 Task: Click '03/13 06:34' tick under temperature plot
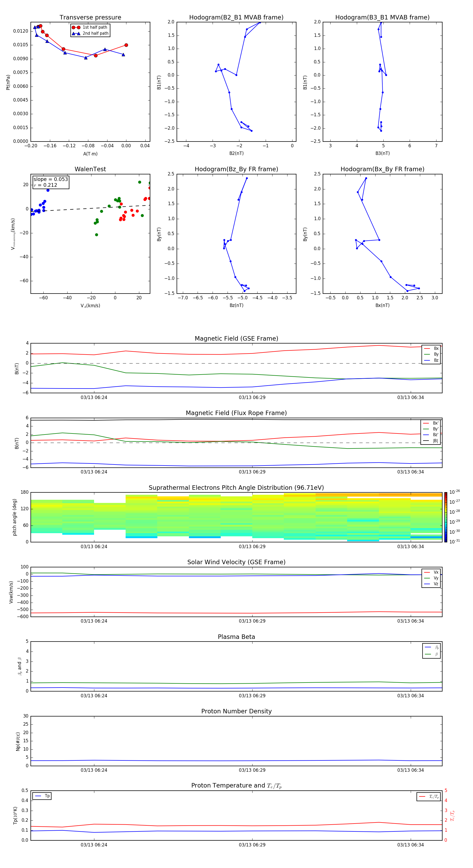(410, 845)
